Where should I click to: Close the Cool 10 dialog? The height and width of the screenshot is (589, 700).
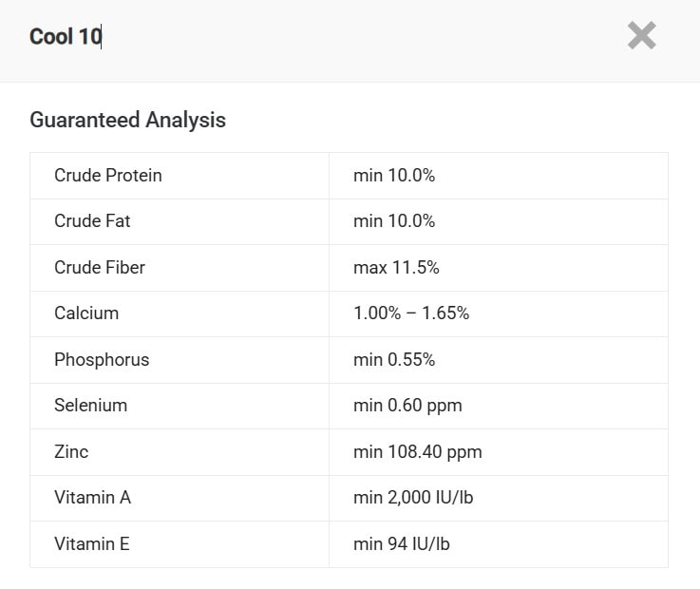point(641,35)
